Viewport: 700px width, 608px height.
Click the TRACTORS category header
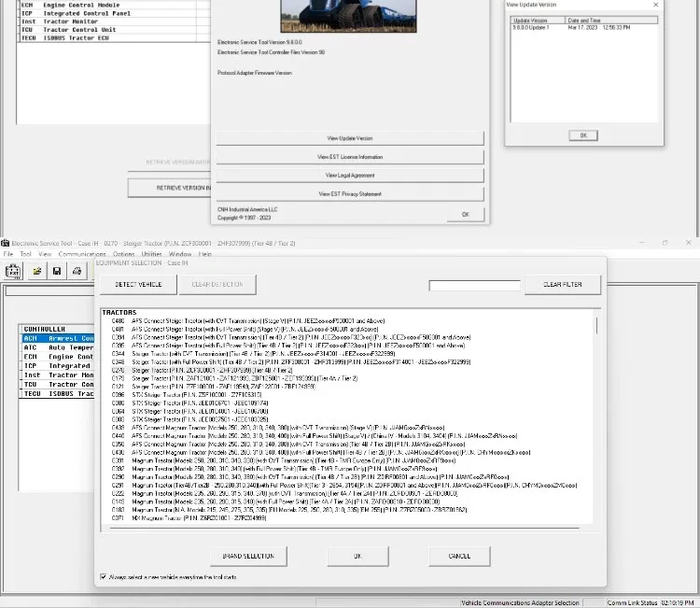(119, 312)
